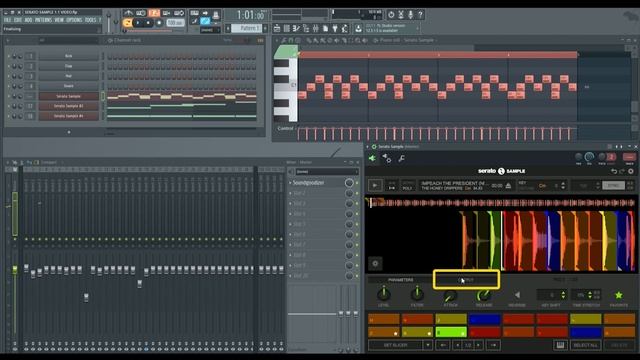This screenshot has height=360, width=640.
Task: Add a channel with plus button in Channel rack
Action: 69,132
